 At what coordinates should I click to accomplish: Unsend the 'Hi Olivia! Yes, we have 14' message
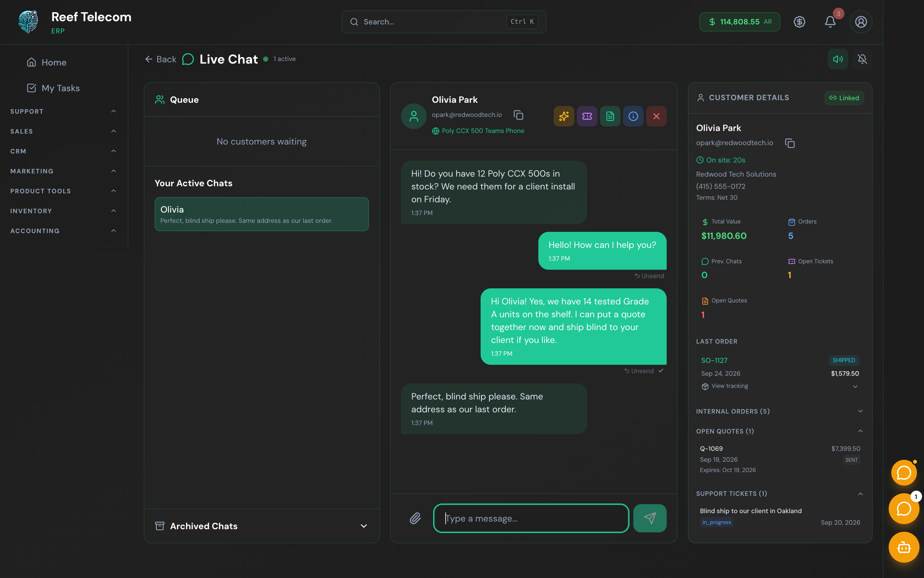(639, 371)
